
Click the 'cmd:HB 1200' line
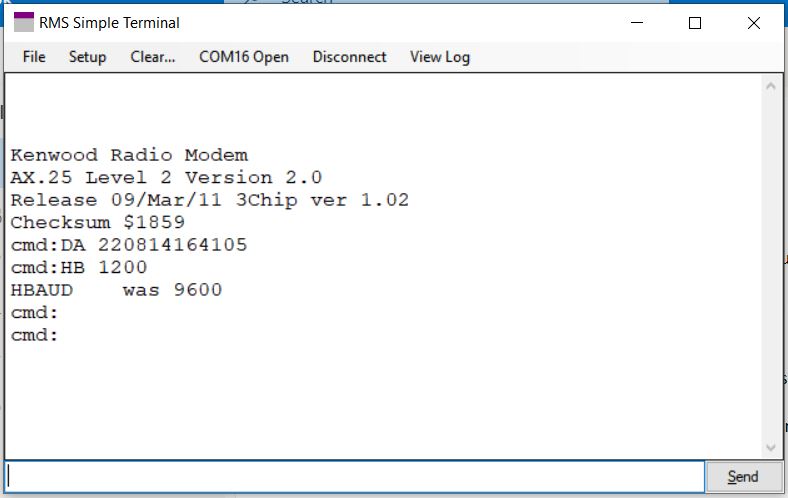(x=79, y=267)
